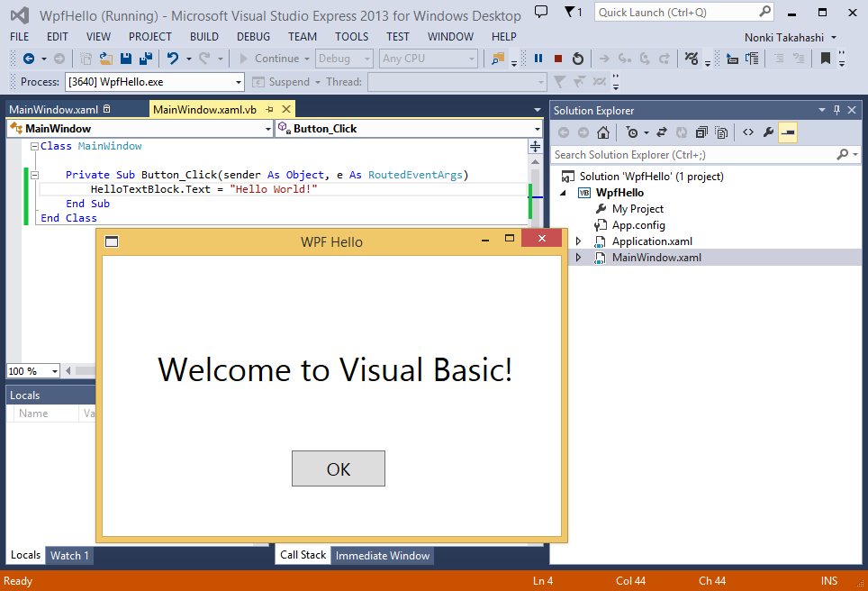This screenshot has height=591, width=868.
Task: Switch to the MainWindow.xaml tab
Action: pos(54,110)
